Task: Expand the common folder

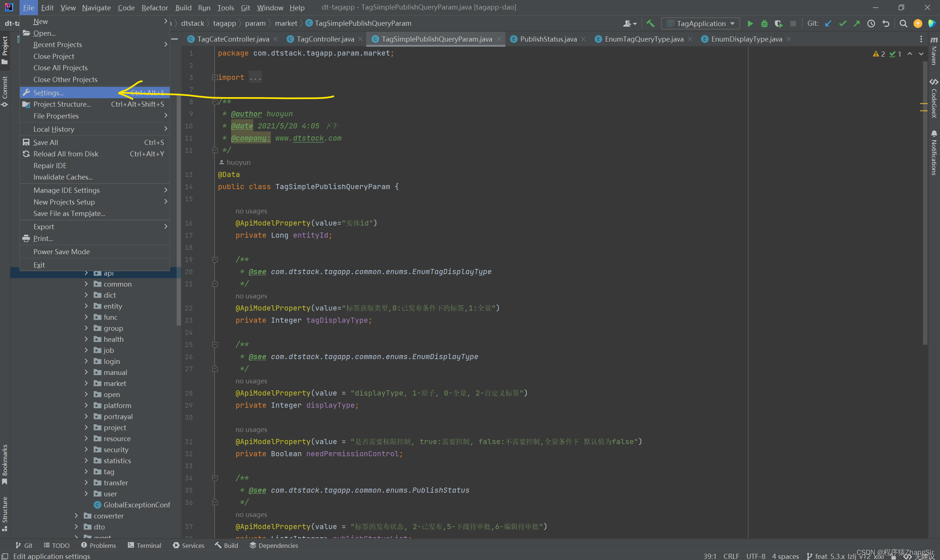Action: 86,284
